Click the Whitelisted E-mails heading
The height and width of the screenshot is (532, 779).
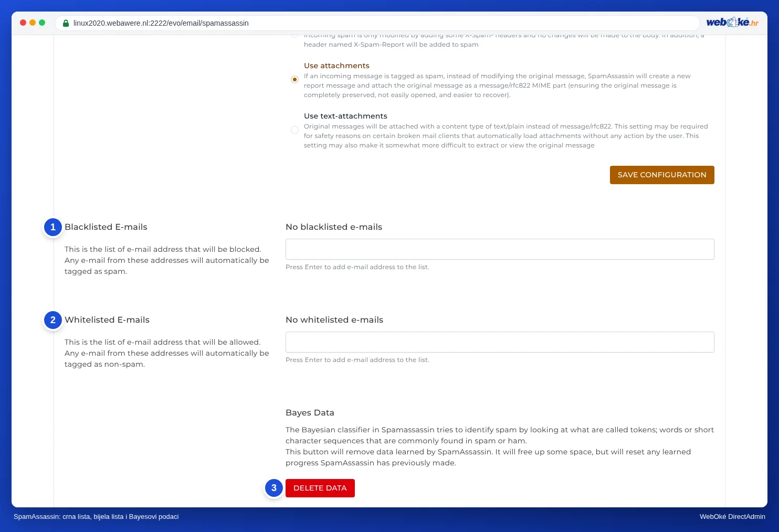107,320
